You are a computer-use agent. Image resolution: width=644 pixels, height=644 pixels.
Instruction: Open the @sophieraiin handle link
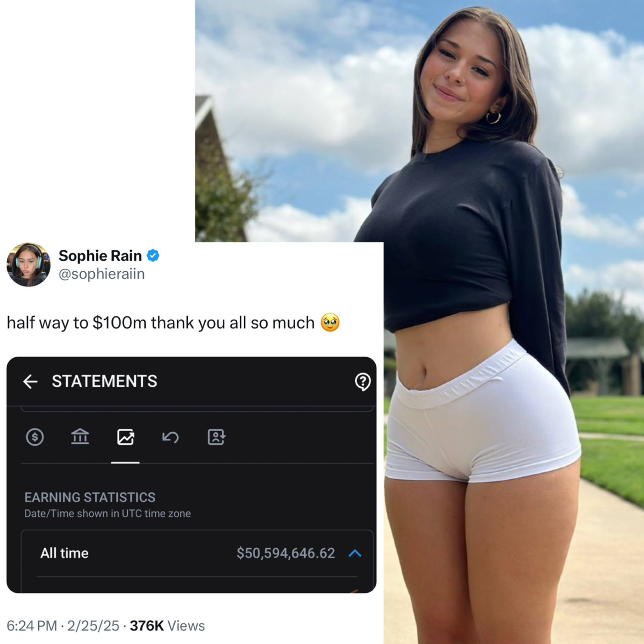pos(102,274)
